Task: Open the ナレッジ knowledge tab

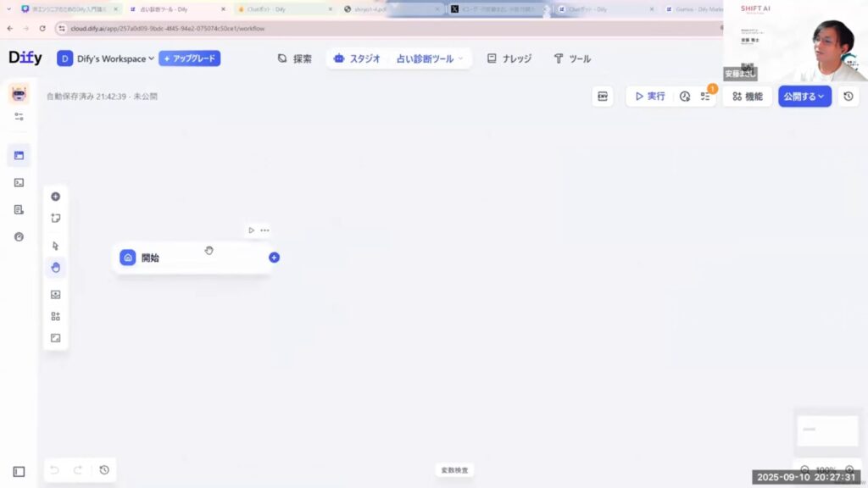Action: (x=509, y=58)
